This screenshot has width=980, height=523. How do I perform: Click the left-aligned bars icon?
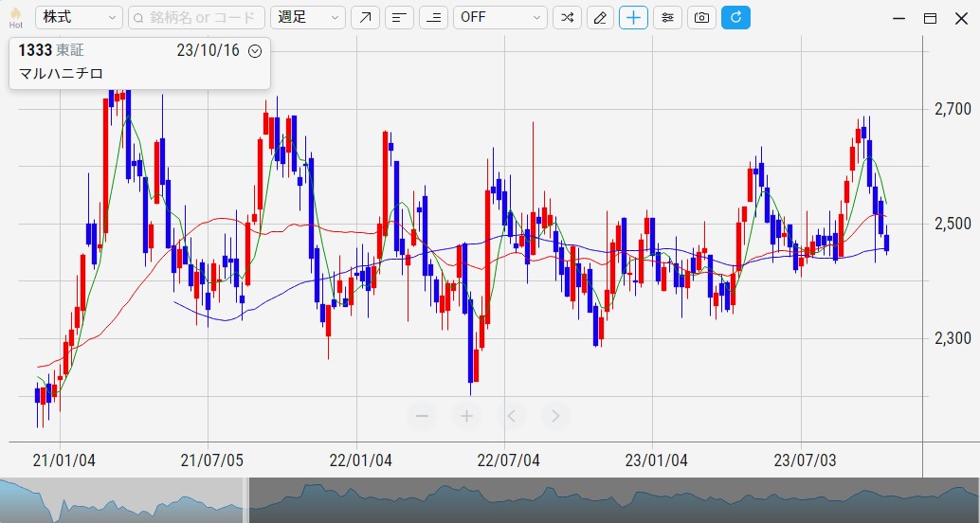399,18
